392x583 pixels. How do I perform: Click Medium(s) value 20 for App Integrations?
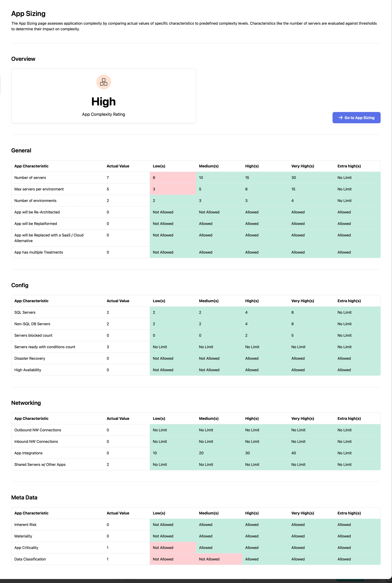click(x=201, y=453)
